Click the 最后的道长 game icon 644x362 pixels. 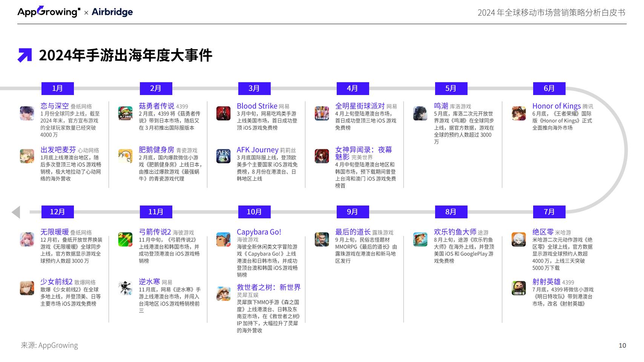(322, 239)
